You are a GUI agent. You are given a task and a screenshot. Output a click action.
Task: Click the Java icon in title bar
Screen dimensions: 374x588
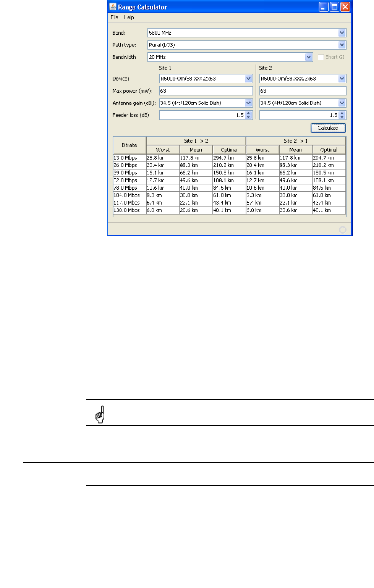113,7
